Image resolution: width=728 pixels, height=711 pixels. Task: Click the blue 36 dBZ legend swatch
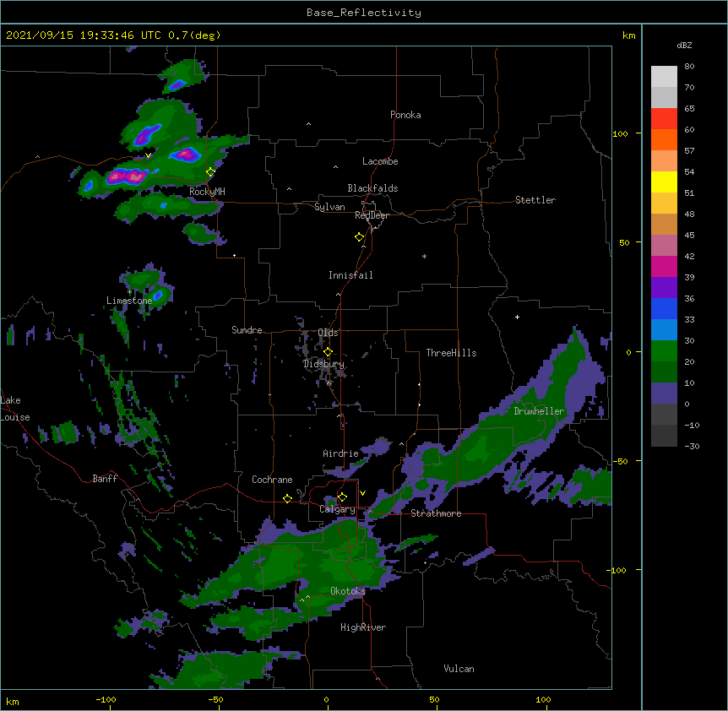click(664, 308)
